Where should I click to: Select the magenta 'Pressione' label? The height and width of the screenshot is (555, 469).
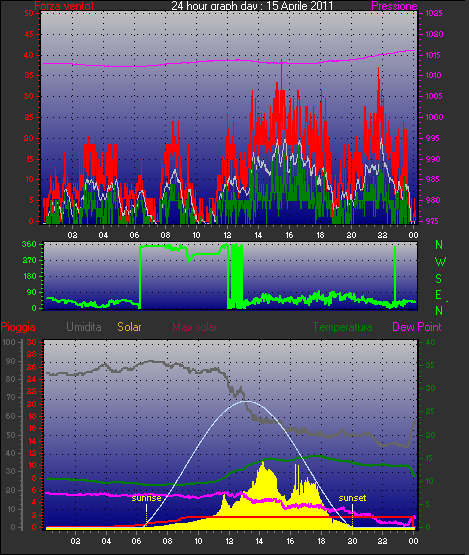(x=394, y=6)
